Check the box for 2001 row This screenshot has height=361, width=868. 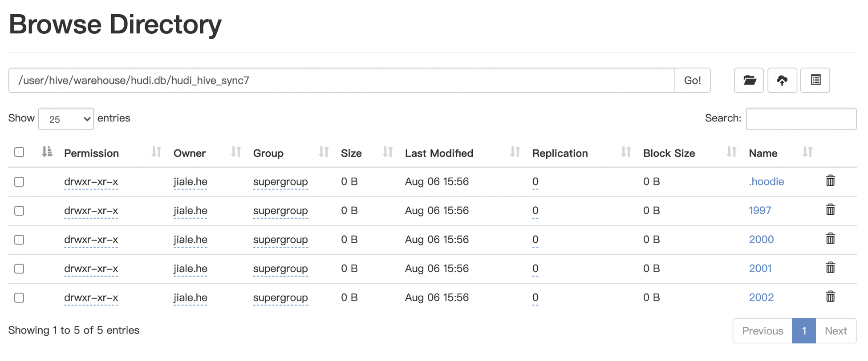tap(19, 269)
